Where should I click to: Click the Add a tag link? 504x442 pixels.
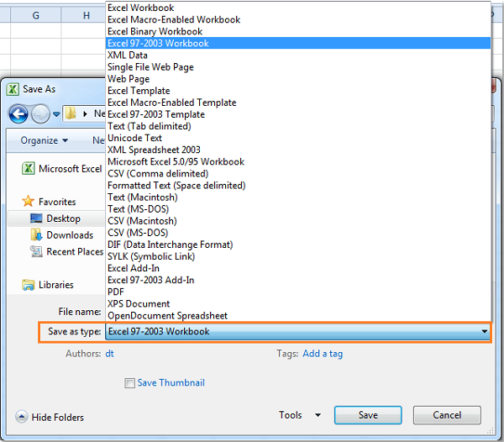pyautogui.click(x=323, y=354)
